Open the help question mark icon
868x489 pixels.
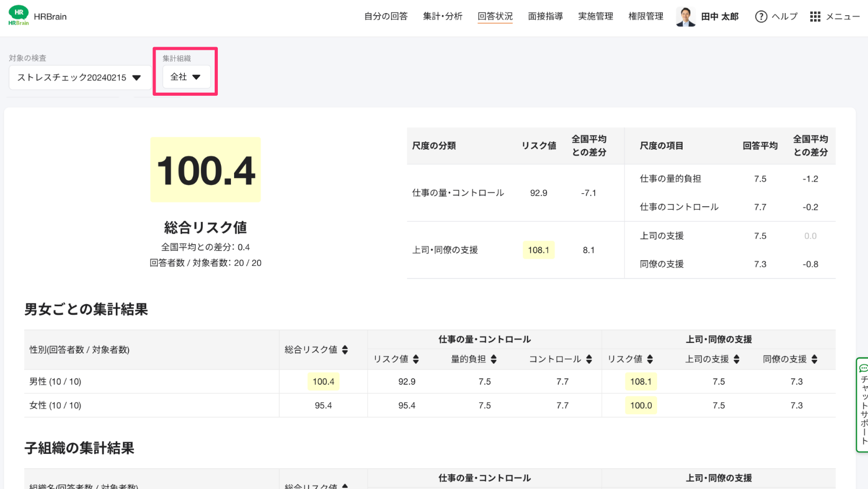[761, 17]
